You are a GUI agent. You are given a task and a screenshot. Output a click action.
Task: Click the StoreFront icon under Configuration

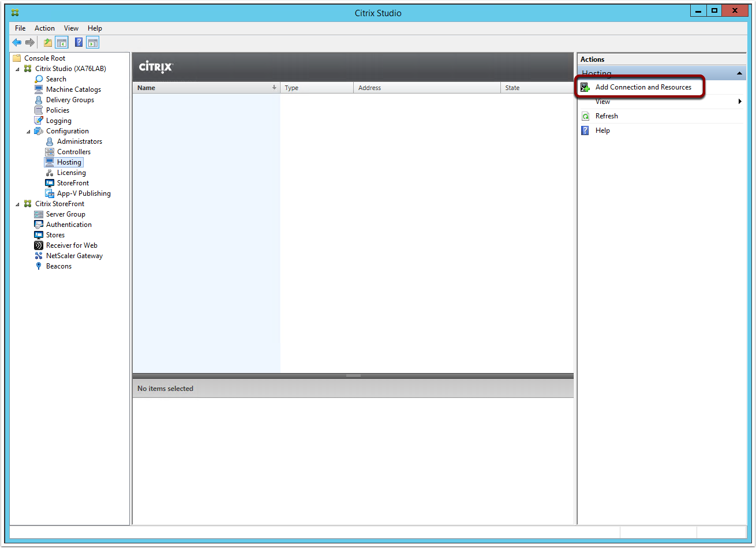(50, 183)
